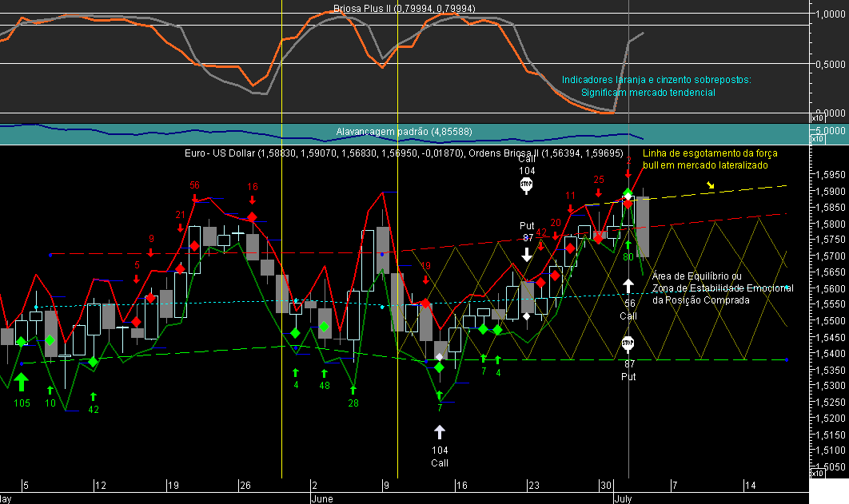Screen dimensions: 849x504
Task: Click red down arrow under label 11
Action: point(570,208)
